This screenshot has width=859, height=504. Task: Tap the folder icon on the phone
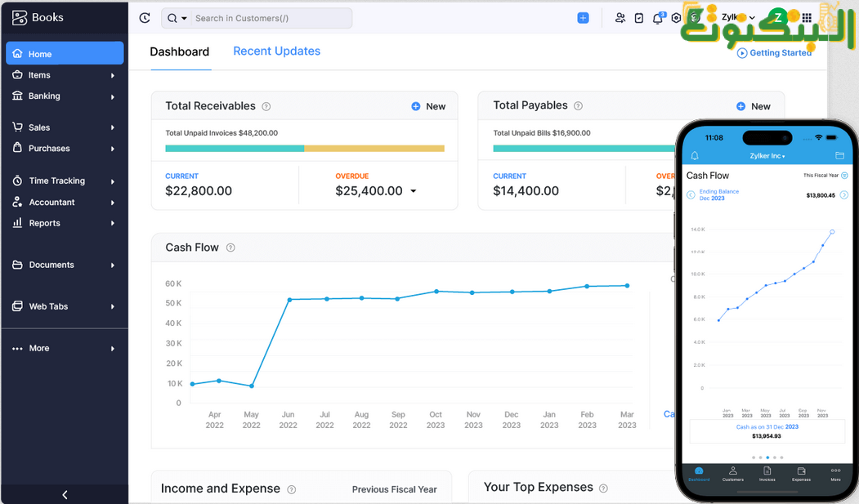(839, 156)
